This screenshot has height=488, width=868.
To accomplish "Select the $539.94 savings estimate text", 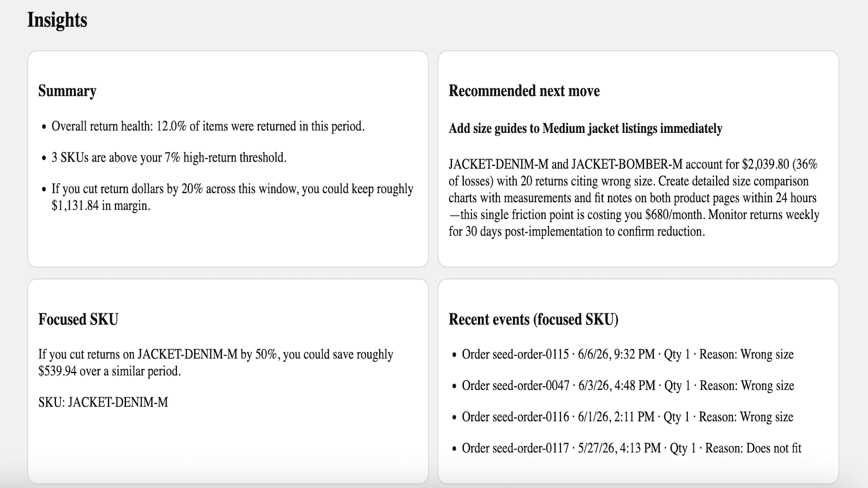I will point(215,363).
